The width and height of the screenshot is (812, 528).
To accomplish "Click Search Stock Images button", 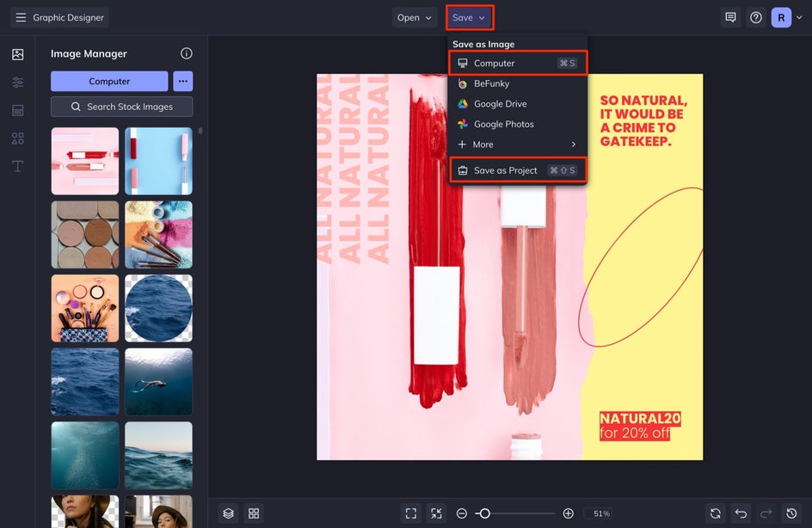I will point(121,107).
